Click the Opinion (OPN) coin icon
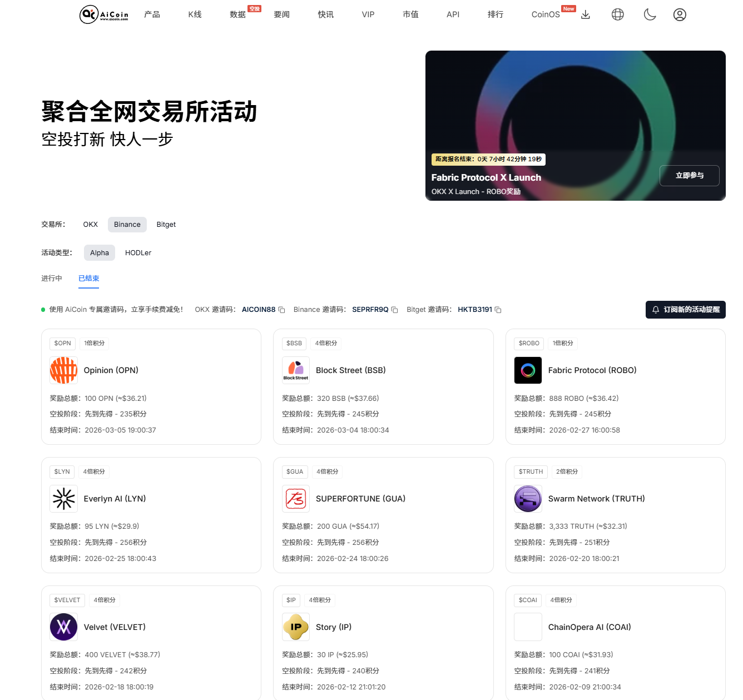This screenshot has height=700, width=743. click(x=63, y=370)
